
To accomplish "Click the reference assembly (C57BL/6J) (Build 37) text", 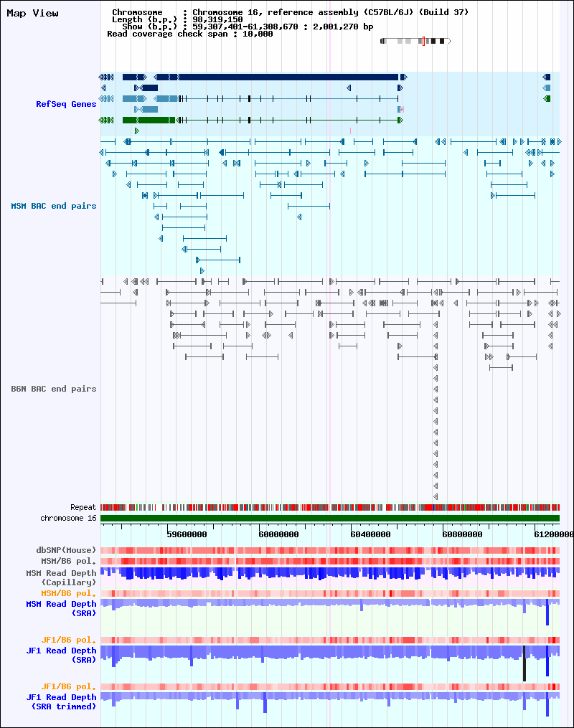I will click(368, 12).
